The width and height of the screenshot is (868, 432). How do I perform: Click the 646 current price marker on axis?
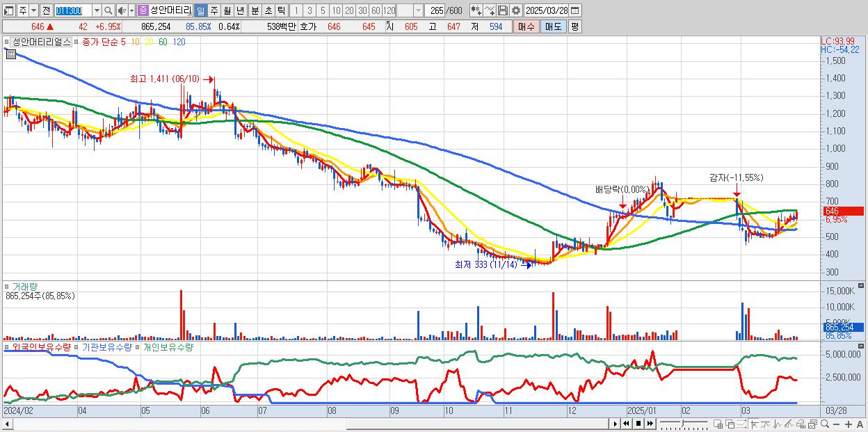pos(843,211)
